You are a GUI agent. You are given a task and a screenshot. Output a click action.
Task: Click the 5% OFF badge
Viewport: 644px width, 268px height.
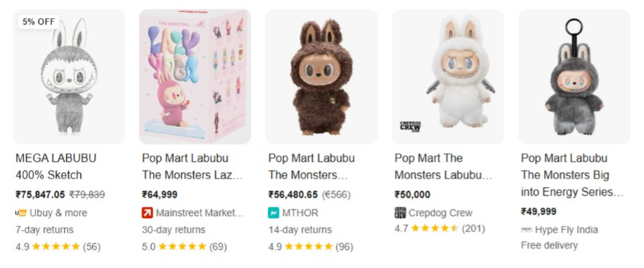tap(39, 22)
